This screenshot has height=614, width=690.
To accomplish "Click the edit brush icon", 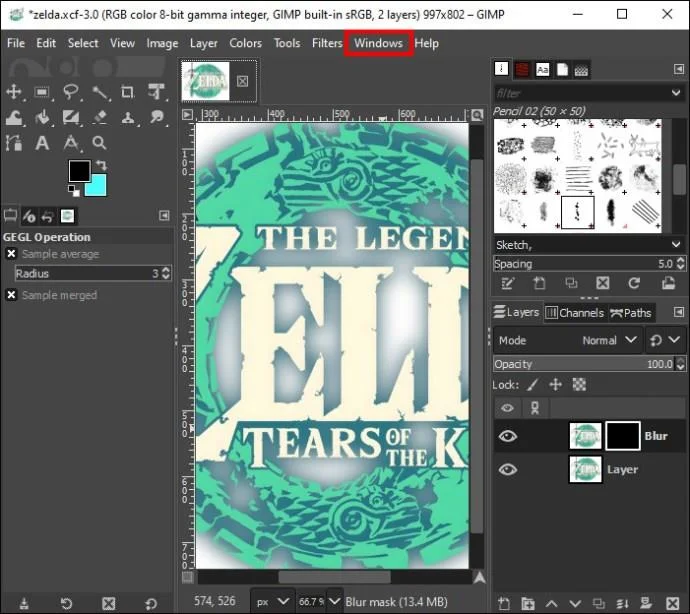I will pos(507,283).
